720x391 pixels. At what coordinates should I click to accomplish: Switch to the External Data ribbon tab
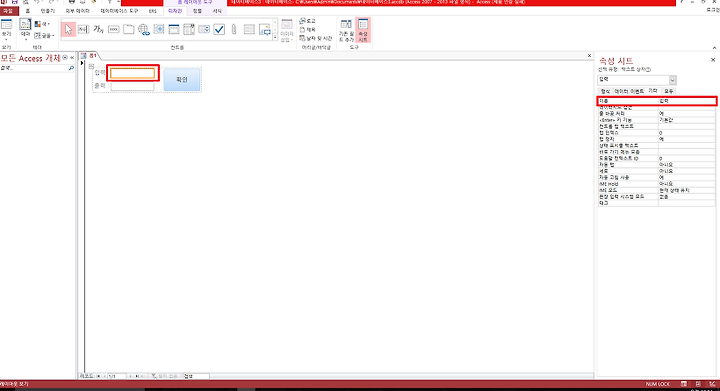[x=77, y=11]
